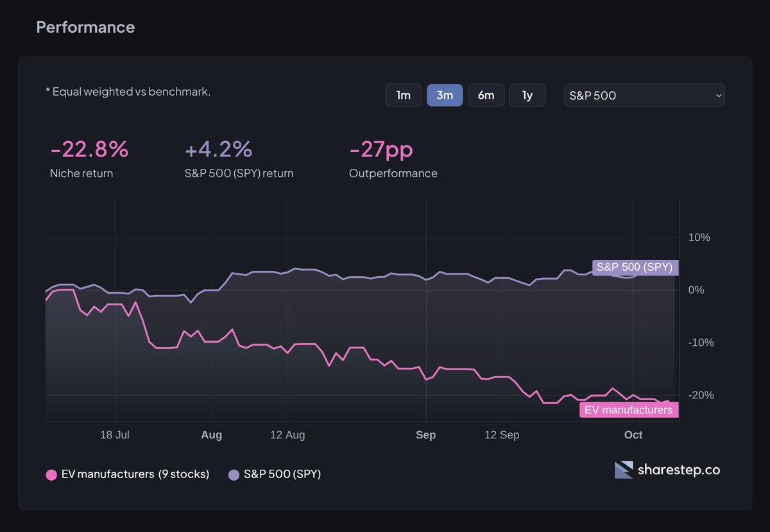Click the +4.2% S&P 500 return value

pyautogui.click(x=218, y=150)
